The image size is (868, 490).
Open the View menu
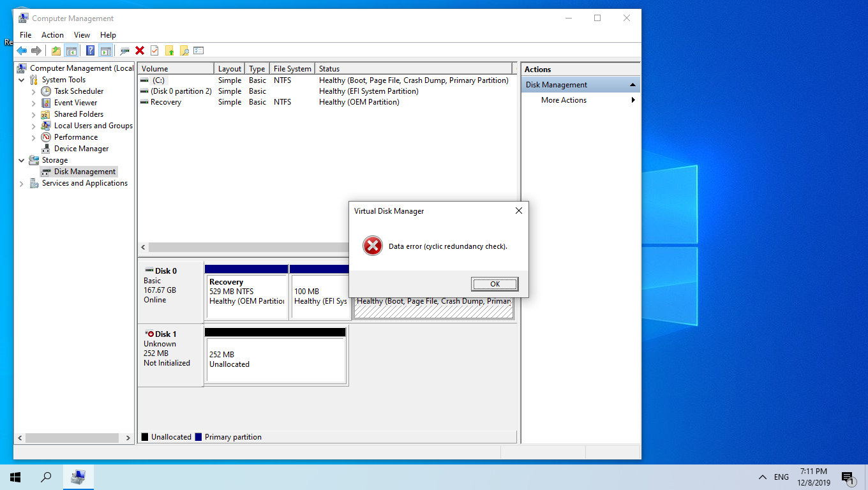pos(82,35)
